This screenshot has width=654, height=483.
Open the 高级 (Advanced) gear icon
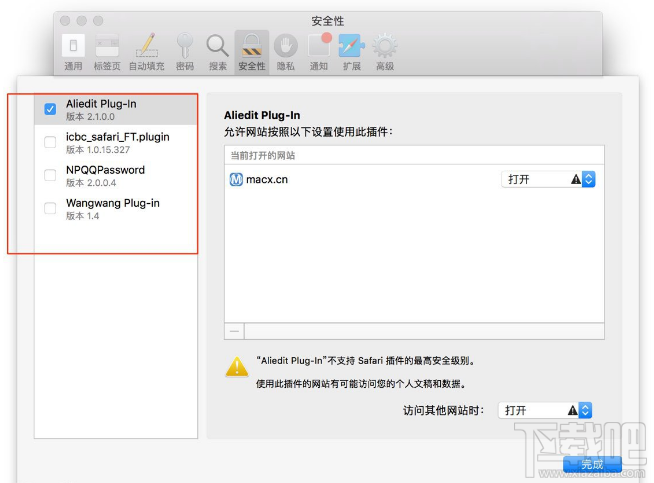point(384,50)
